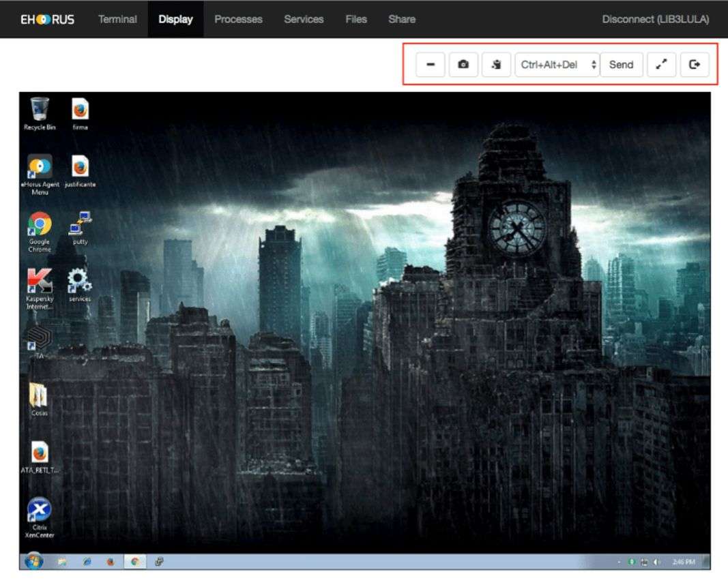The image size is (728, 587).
Task: Open the Files tab
Action: [x=356, y=19]
